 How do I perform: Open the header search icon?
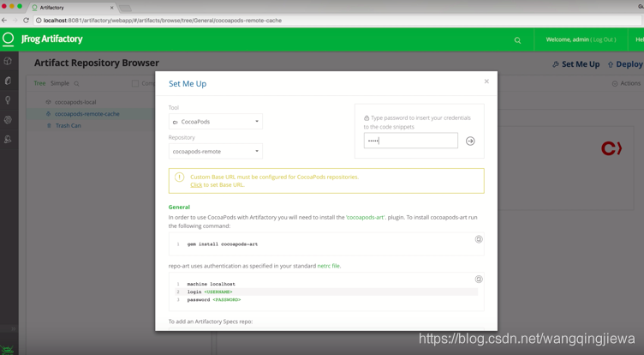(517, 40)
